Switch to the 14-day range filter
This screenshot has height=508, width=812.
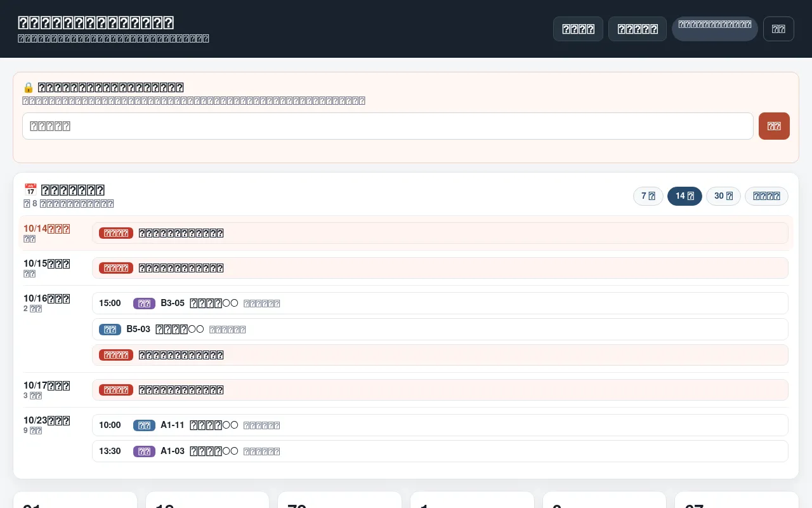click(684, 196)
